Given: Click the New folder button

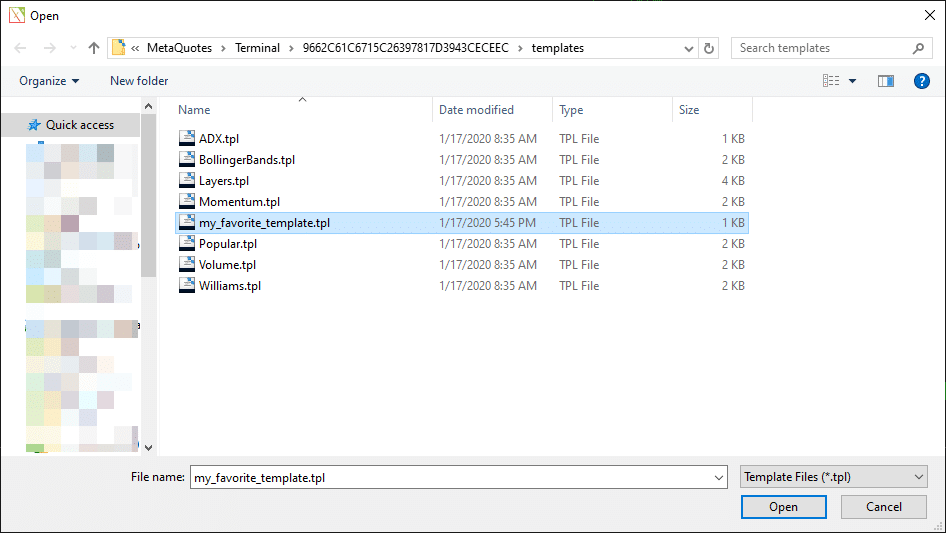Looking at the screenshot, I should [x=139, y=81].
